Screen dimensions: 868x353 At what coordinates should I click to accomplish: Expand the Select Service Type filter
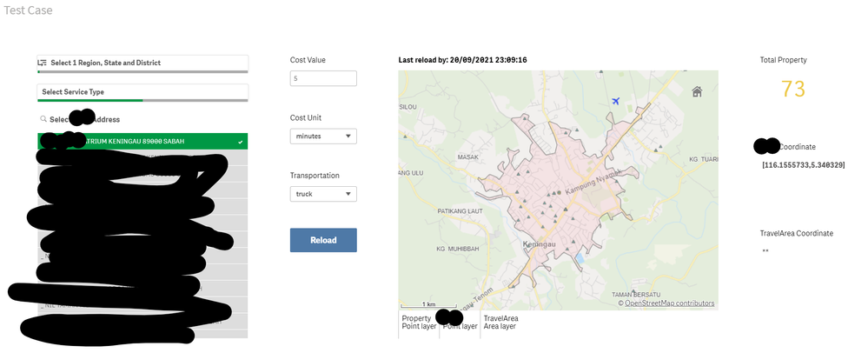pyautogui.click(x=142, y=92)
